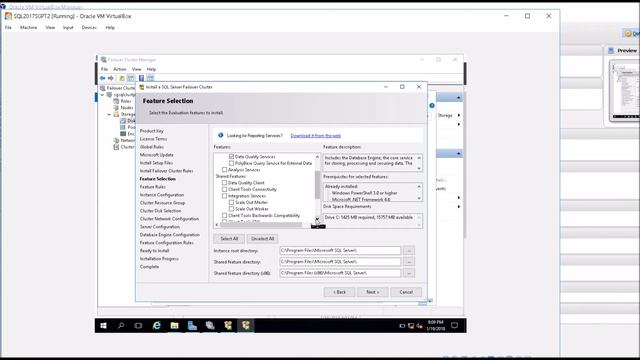Toggle Data Quality Services checkbox
The image size is (640, 360).
[231, 156]
